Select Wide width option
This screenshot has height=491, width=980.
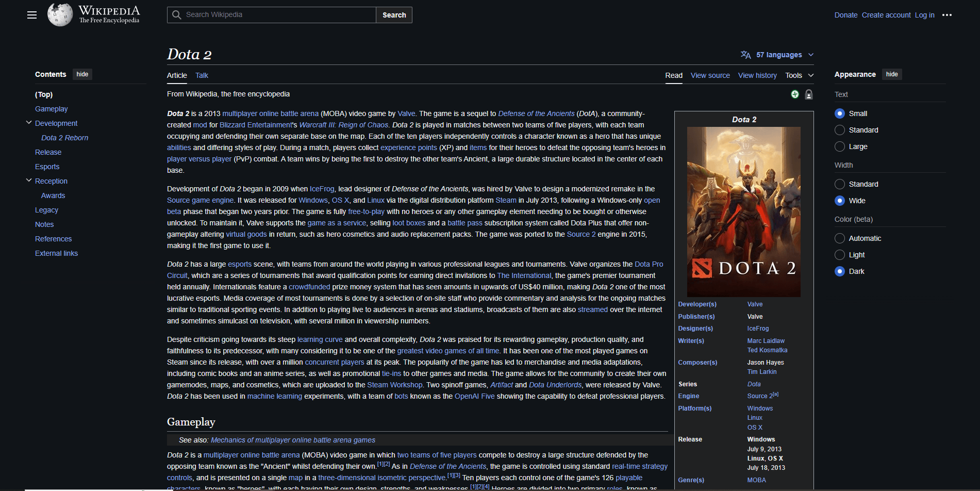[x=840, y=201]
